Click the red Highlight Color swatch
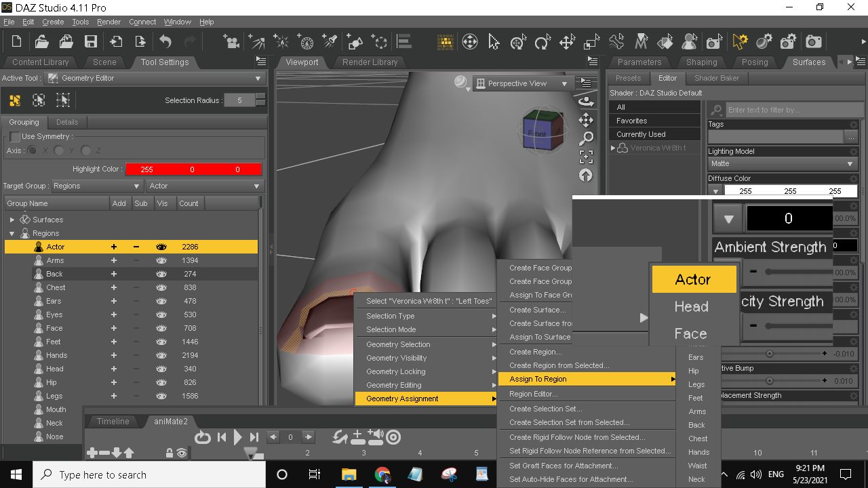This screenshot has width=868, height=488. (193, 169)
